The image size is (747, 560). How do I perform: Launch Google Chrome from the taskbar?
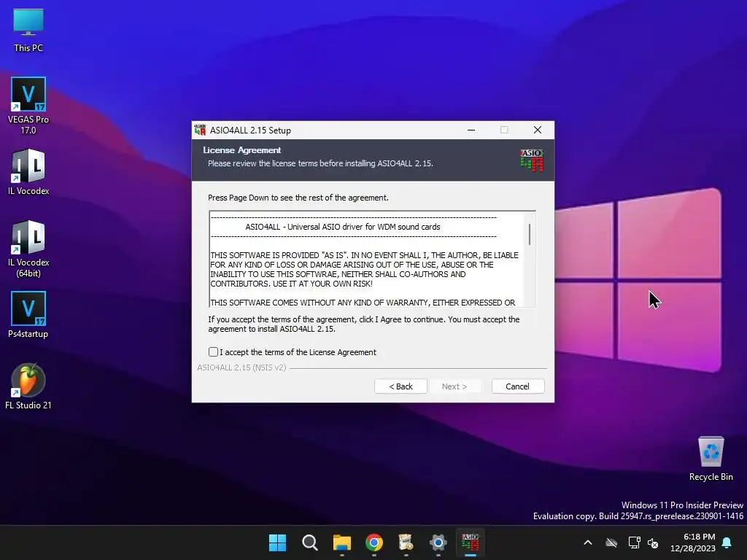[374, 542]
